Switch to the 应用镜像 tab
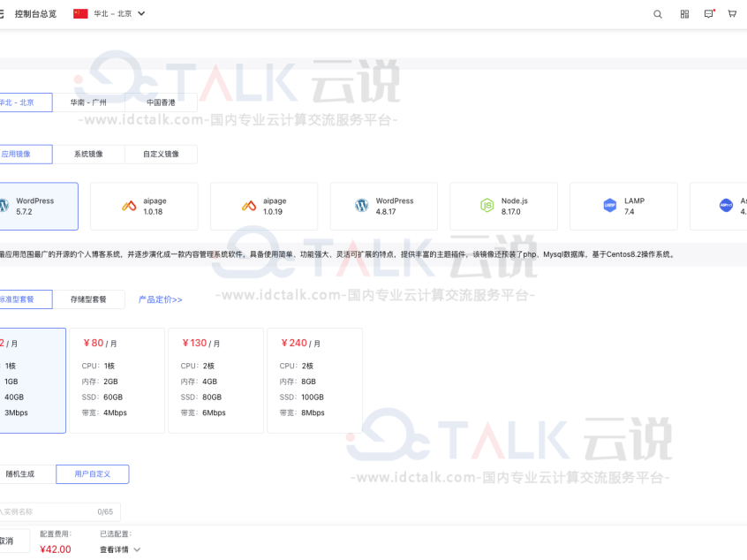747x560 pixels. point(25,154)
